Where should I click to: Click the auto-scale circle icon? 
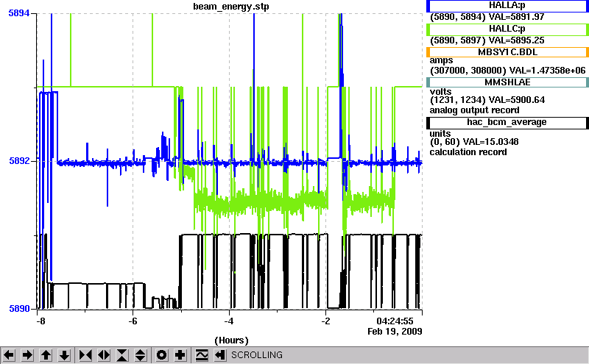tap(162, 354)
